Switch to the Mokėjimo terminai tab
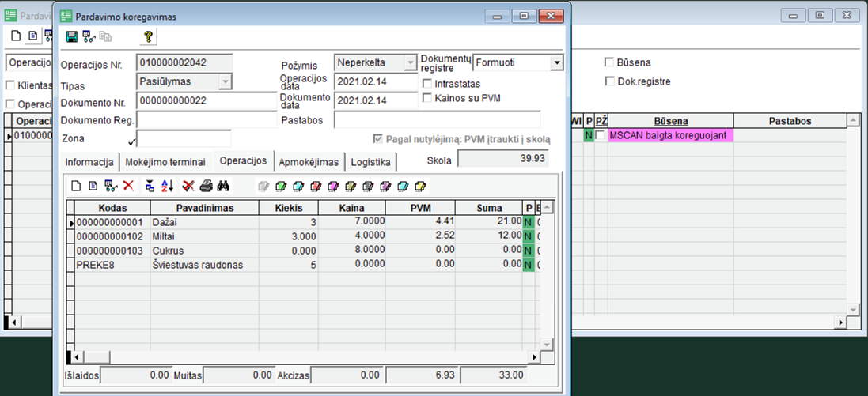This screenshot has height=396, width=868. pyautogui.click(x=165, y=162)
